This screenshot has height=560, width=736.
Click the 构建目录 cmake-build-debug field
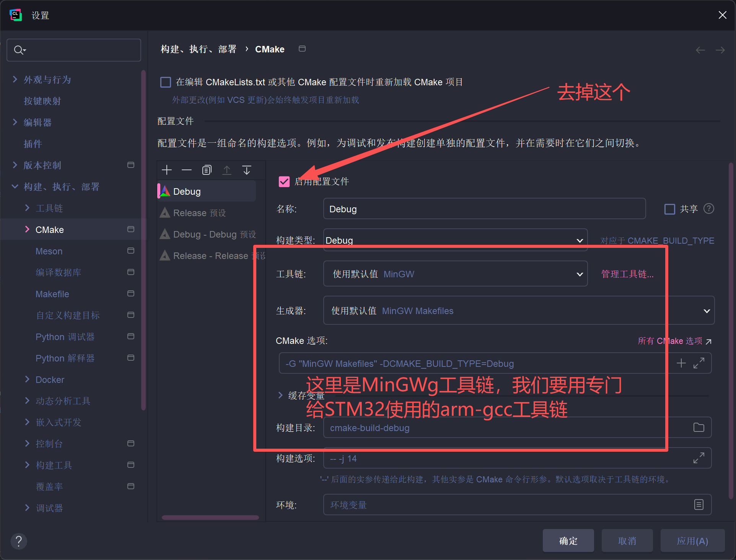518,428
